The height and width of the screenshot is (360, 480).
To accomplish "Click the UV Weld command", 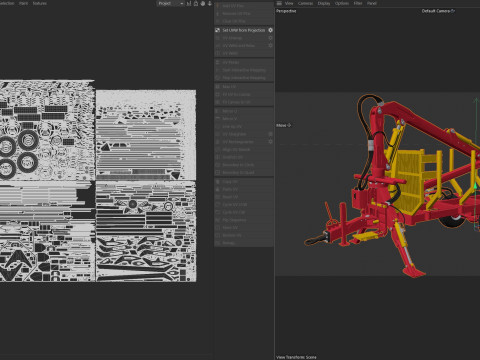I will pyautogui.click(x=244, y=53).
